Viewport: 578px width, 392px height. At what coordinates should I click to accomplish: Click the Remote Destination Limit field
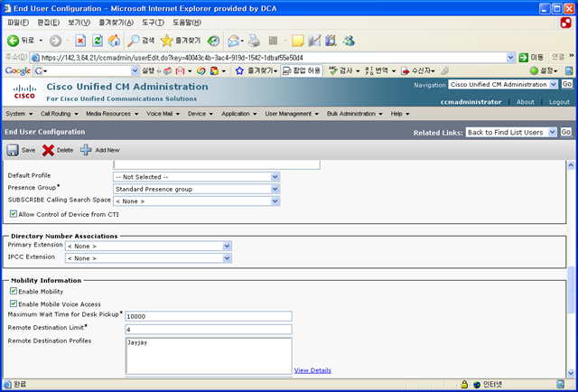[209, 330]
